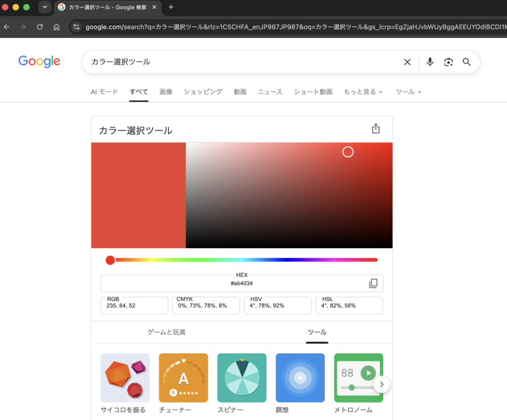Close the Google search browser tab
Viewport: 507px width, 420px height.
coord(154,7)
